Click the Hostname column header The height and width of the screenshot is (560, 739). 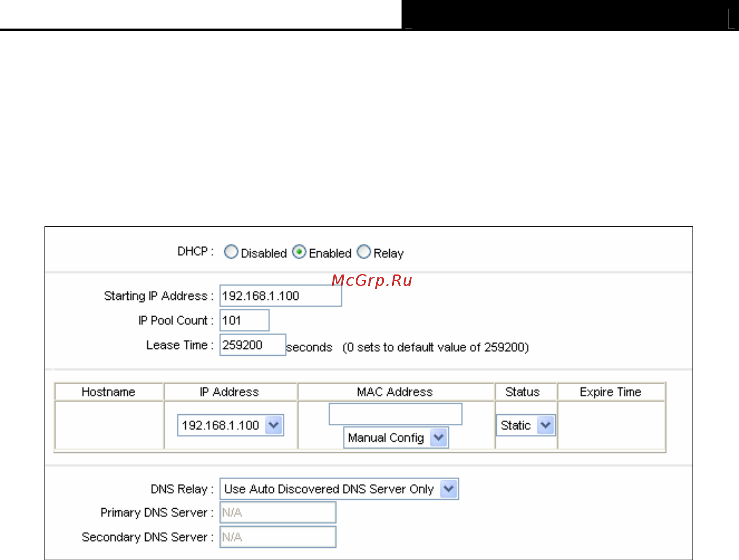click(109, 392)
